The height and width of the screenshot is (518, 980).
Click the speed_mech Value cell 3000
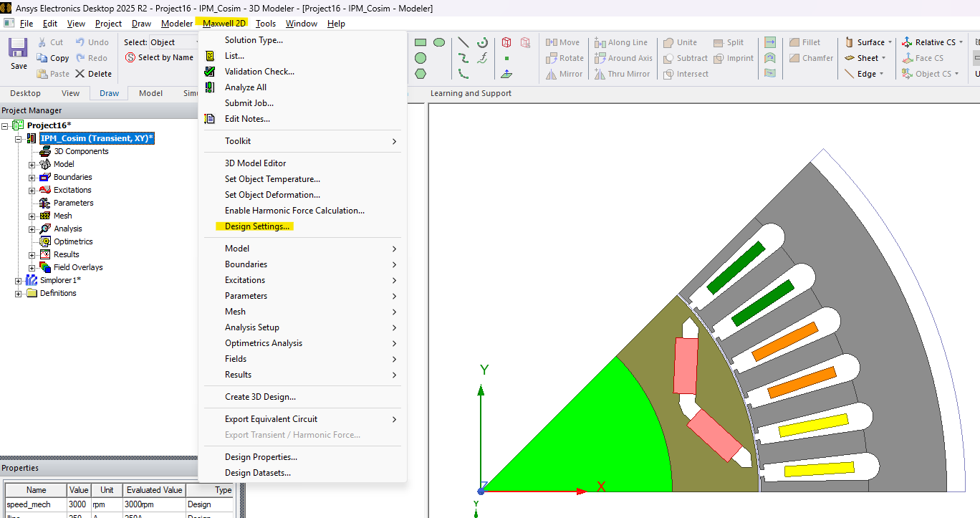pos(79,504)
